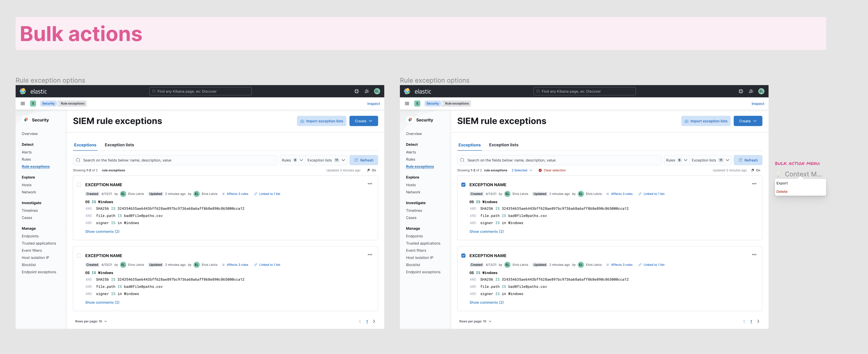Screen dimensions: 868x354
Task: Open the Affects 3 rules link
Action: 237,194
